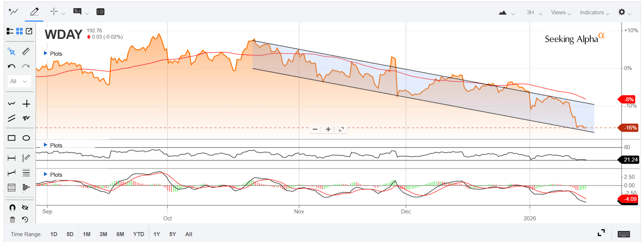Zoom out chart with minus button
The image size is (644, 242).
click(x=315, y=129)
